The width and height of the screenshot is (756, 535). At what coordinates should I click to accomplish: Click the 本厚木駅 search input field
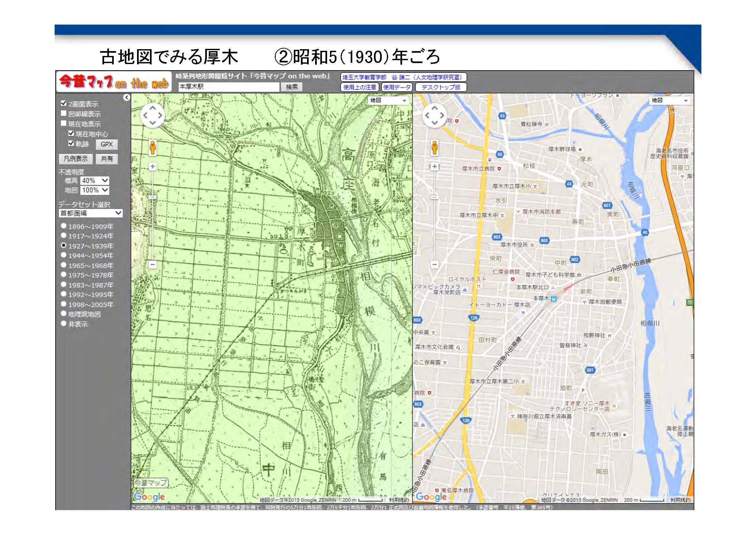229,87
